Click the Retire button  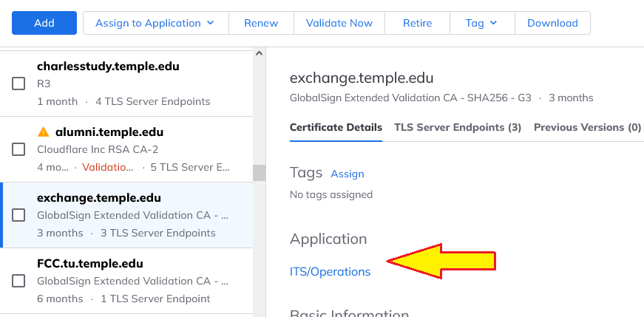417,23
